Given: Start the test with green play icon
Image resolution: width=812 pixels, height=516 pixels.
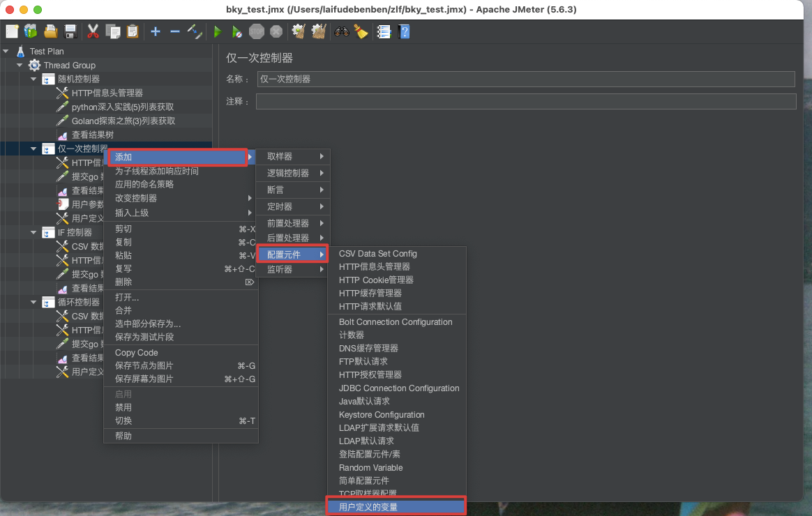Looking at the screenshot, I should (x=218, y=31).
